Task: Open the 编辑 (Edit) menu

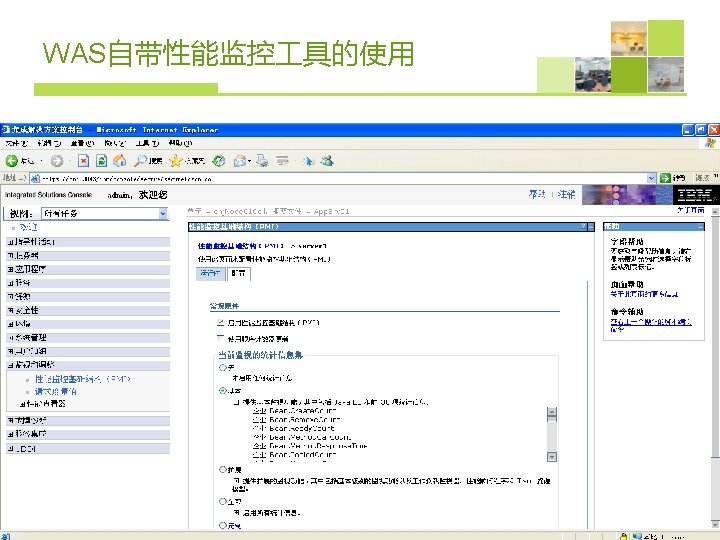Action: [49, 143]
